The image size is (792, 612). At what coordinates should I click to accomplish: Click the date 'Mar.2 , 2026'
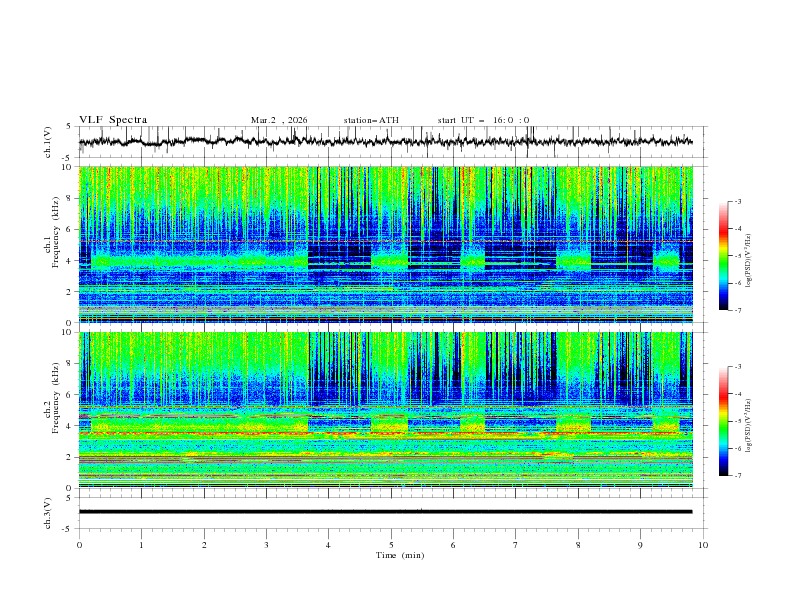tap(279, 120)
